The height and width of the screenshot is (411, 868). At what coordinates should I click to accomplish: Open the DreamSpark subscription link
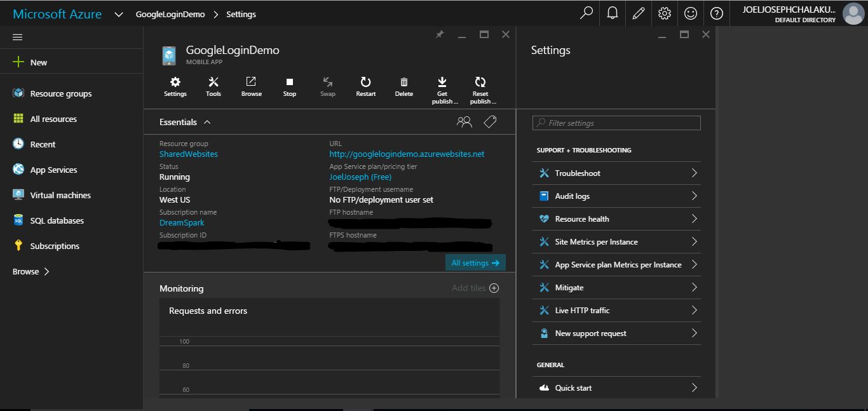182,223
